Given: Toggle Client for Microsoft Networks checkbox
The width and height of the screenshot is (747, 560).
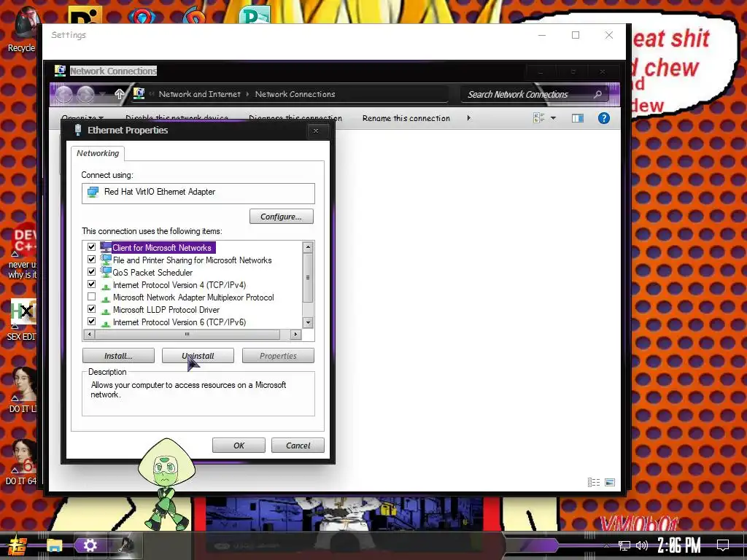Looking at the screenshot, I should tap(91, 247).
